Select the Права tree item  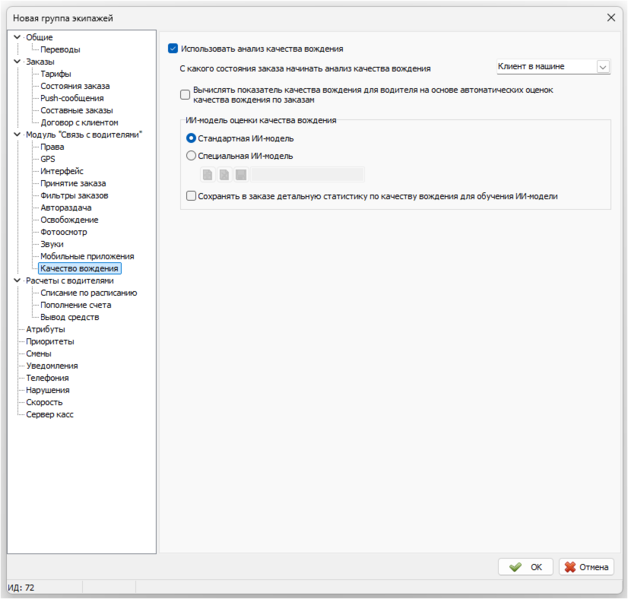(52, 147)
